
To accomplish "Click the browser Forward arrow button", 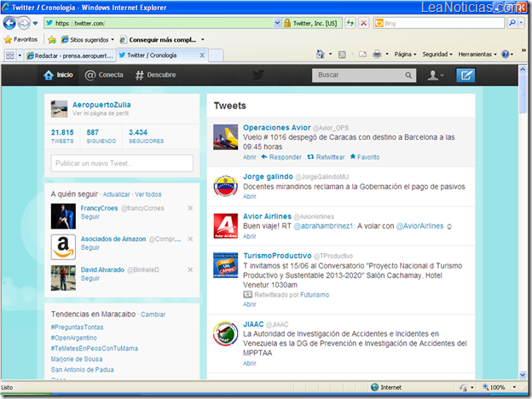I will click(x=24, y=23).
